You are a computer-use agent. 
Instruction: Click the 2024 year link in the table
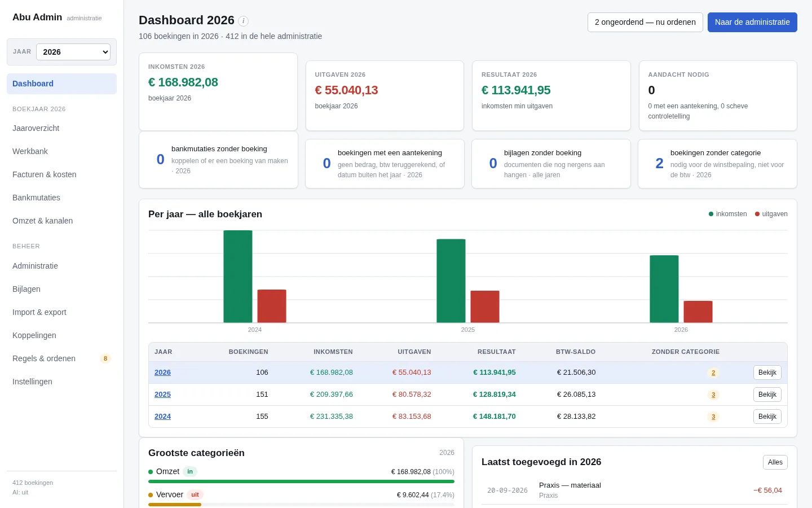click(162, 417)
